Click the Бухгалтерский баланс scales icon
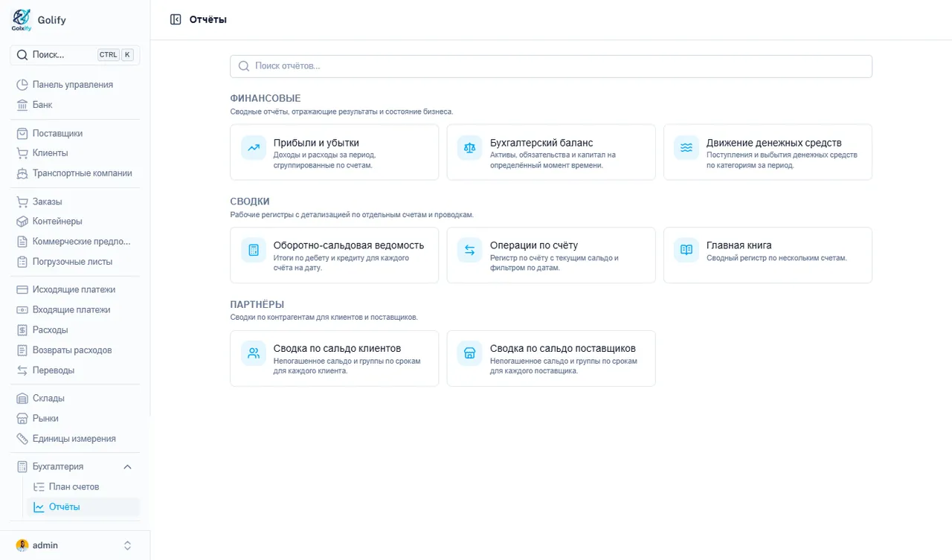This screenshot has height=560, width=952. point(469,147)
